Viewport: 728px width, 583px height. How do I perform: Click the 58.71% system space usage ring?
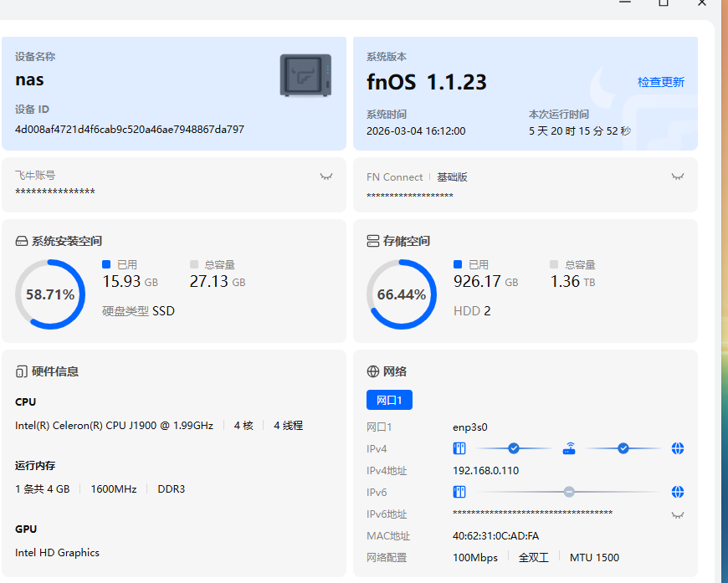click(x=50, y=294)
